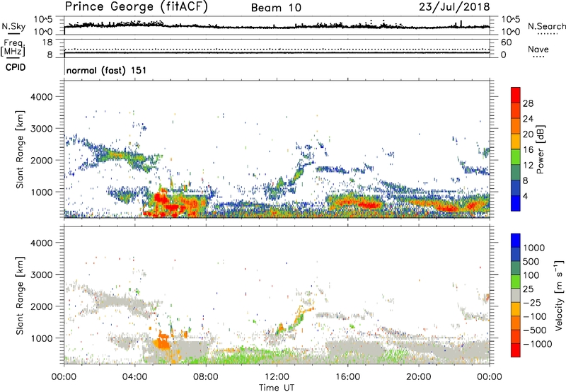The width and height of the screenshot is (566, 392).
Task: Click the '60' tick on the Nave axis
Action: 506,42
